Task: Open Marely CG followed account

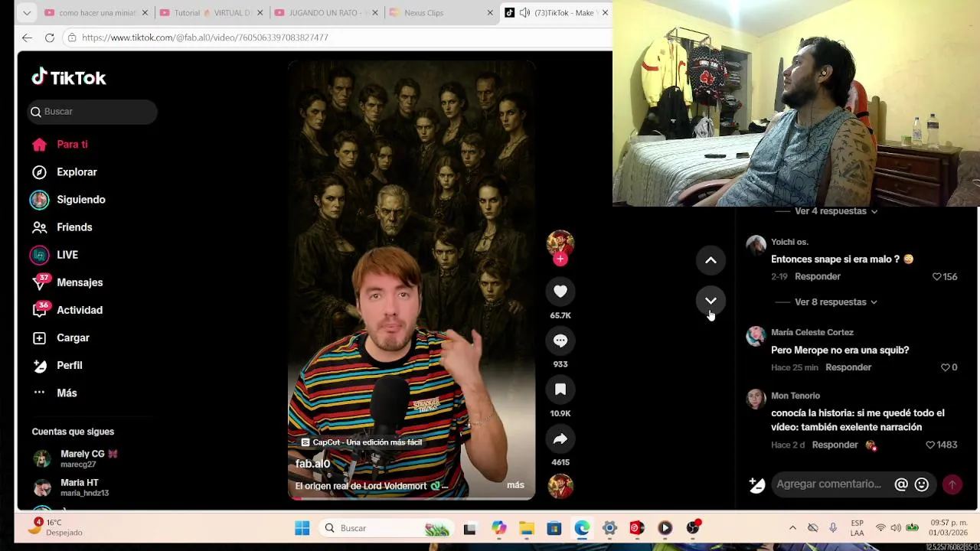Action: tap(76, 458)
